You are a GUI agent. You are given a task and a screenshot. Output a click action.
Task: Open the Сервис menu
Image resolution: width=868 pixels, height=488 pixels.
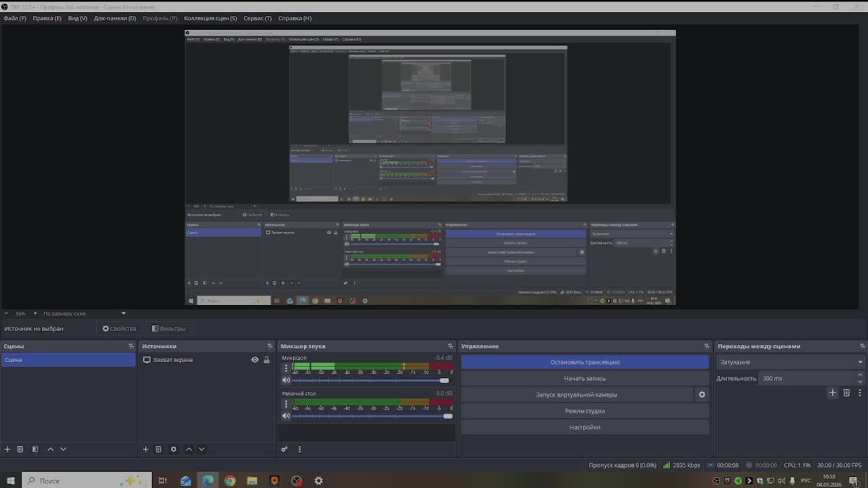[258, 18]
